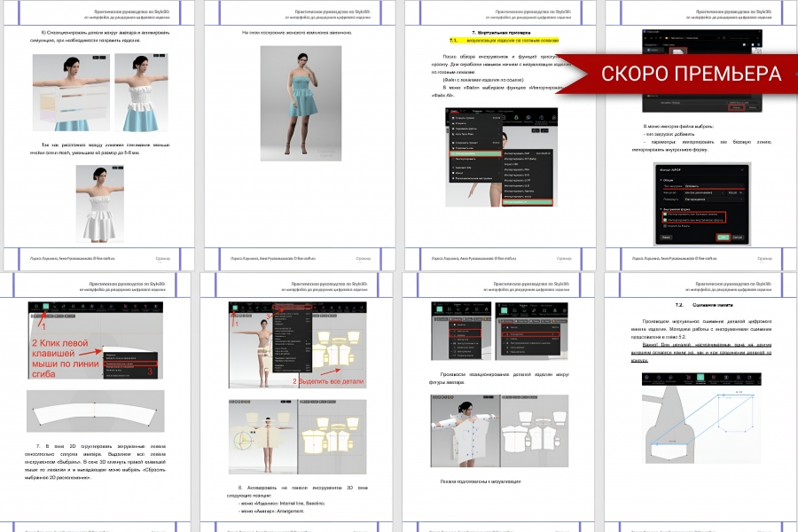Collapse the Общие section in the import dialog

pos(661,178)
